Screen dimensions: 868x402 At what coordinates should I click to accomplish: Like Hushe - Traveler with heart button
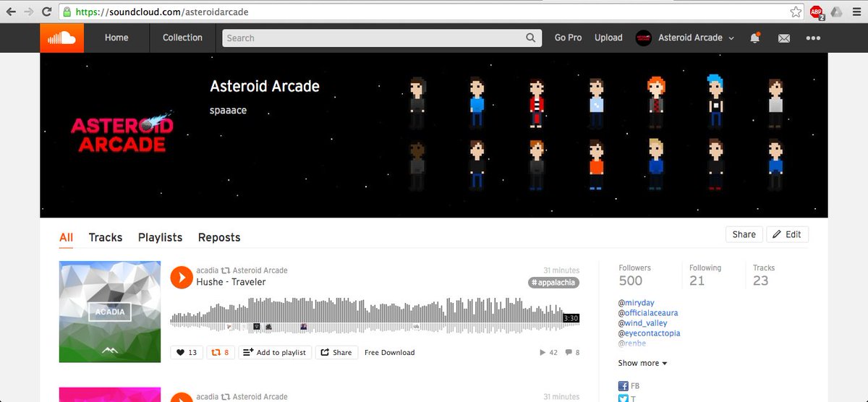(x=187, y=352)
